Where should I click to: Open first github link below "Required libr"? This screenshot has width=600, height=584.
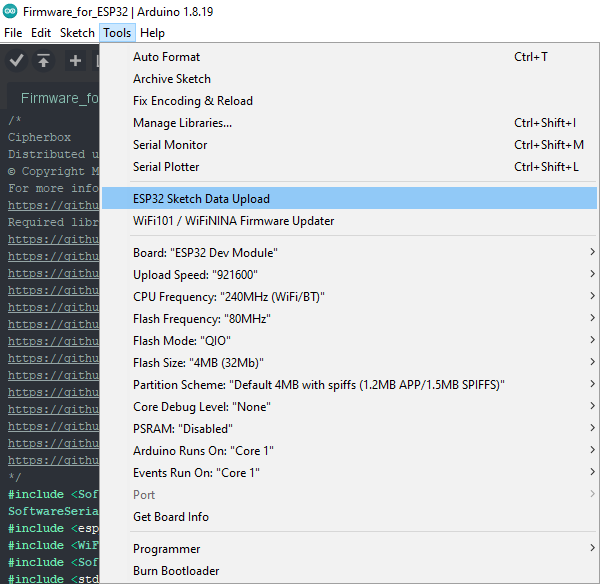(x=53, y=239)
